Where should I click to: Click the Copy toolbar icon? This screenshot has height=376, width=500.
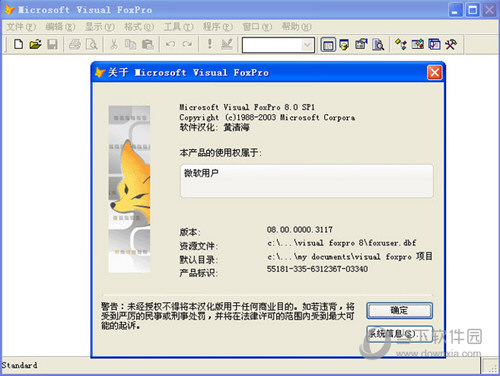pyautogui.click(x=131, y=44)
